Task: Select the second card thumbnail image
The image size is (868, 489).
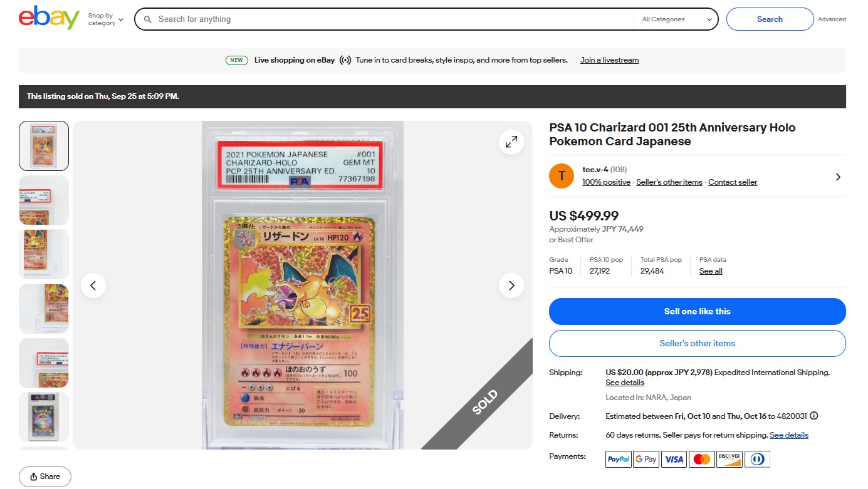Action: coord(44,200)
